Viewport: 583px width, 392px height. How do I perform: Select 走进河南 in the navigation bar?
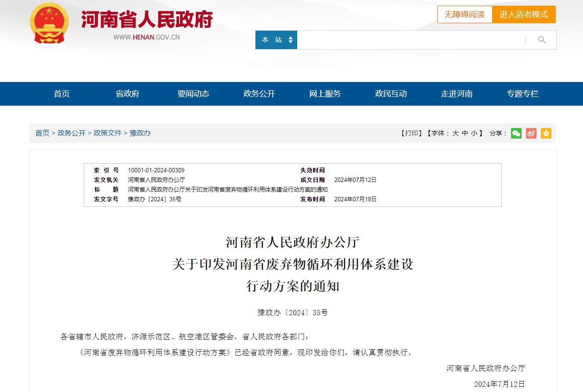[x=457, y=93]
